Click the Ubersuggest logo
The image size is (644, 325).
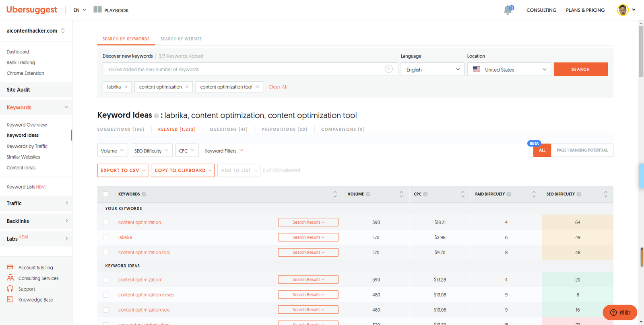click(32, 10)
